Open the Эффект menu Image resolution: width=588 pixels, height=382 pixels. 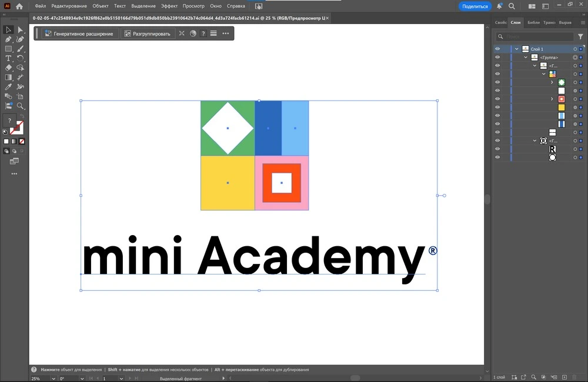[169, 6]
